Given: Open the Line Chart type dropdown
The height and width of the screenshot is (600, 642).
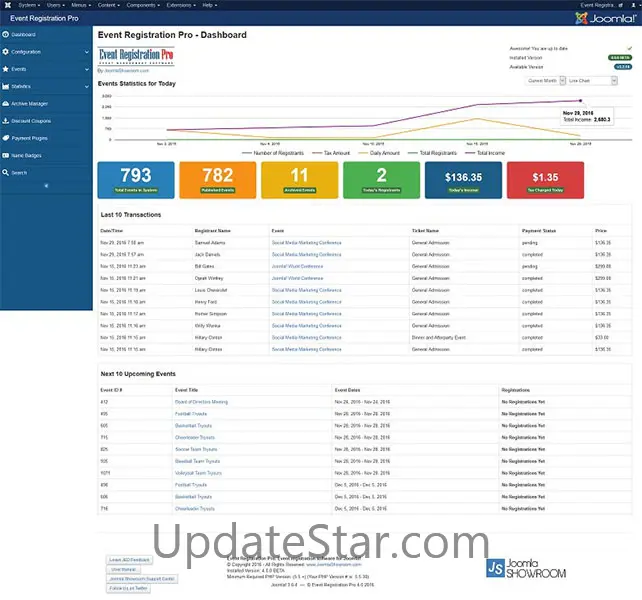Looking at the screenshot, I should (592, 81).
